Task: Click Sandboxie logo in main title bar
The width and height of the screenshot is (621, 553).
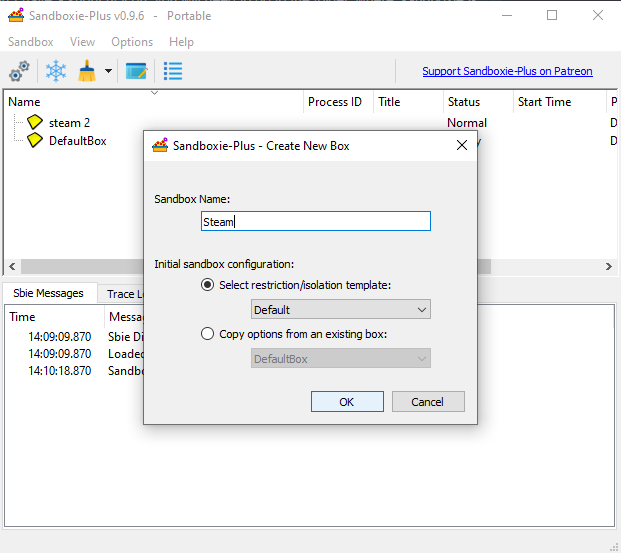Action: point(16,15)
